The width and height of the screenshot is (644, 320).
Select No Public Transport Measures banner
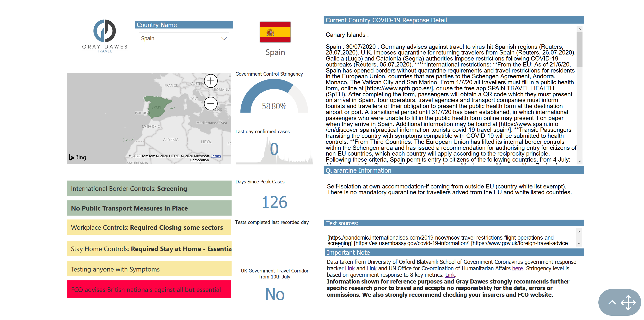(149, 208)
